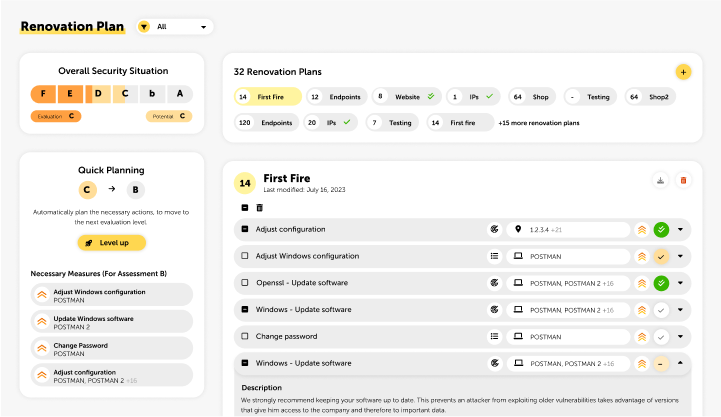This screenshot has height=417, width=721.
Task: Click the 1.2.3.4 +21 target field
Action: tap(568, 229)
